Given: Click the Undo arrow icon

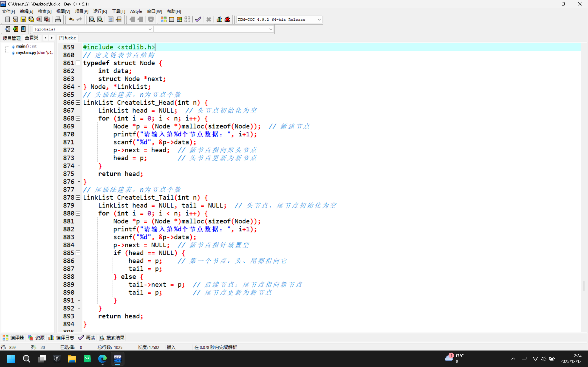Looking at the screenshot, I should click(71, 19).
